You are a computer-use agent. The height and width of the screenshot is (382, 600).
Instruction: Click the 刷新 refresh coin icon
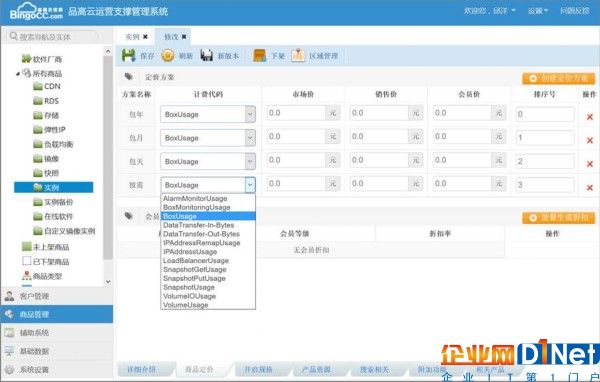(168, 56)
